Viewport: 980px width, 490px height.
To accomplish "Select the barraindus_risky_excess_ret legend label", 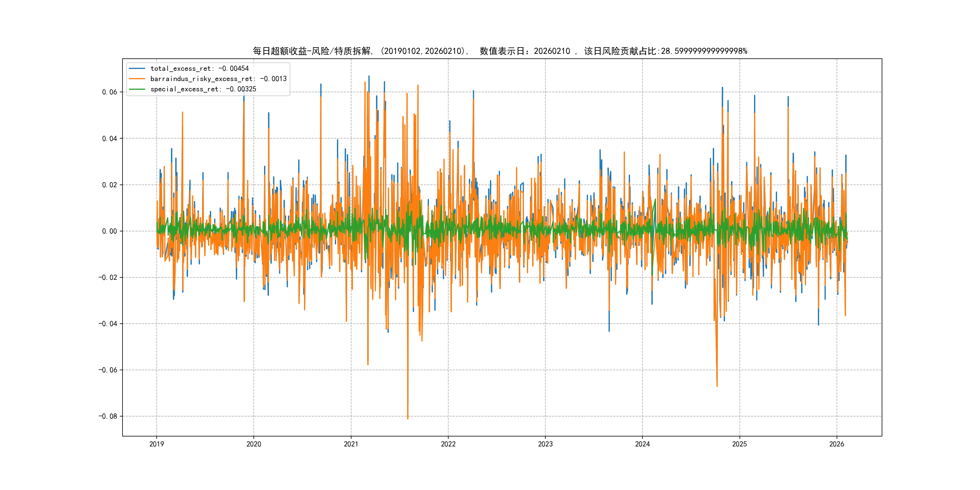I will (218, 79).
